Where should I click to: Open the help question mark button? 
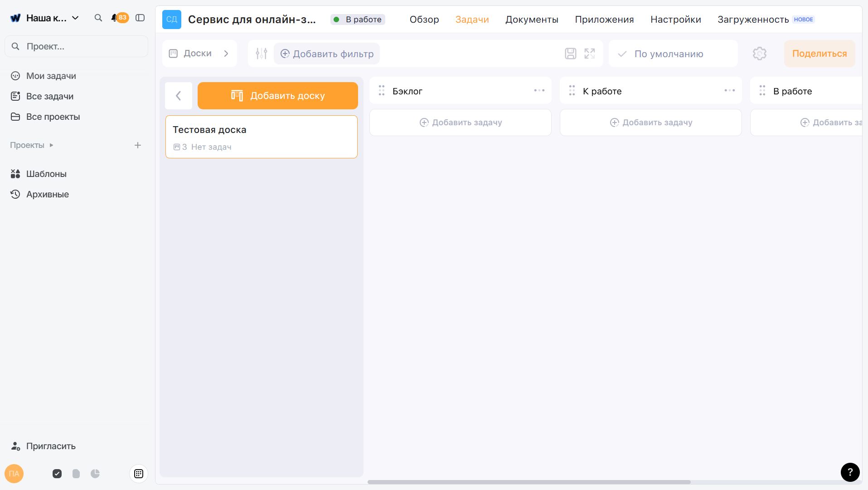[x=850, y=472]
